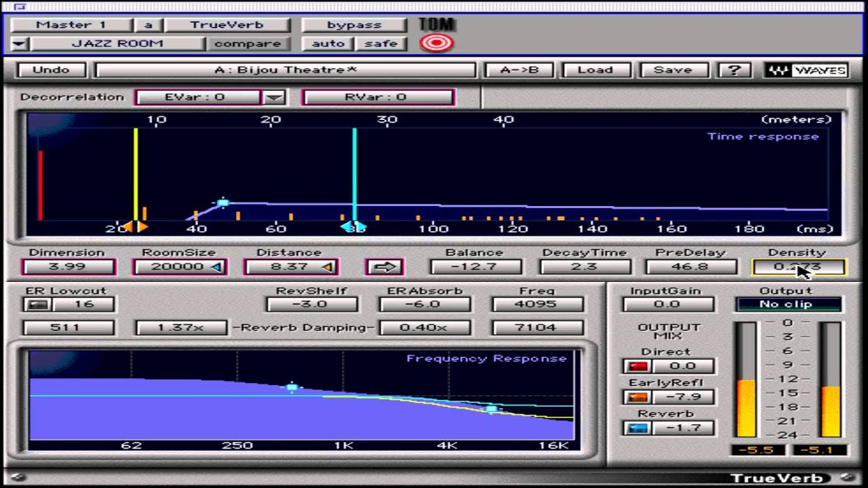Click the Waves logo
Viewport: 868px width, 488px height.
coord(806,70)
